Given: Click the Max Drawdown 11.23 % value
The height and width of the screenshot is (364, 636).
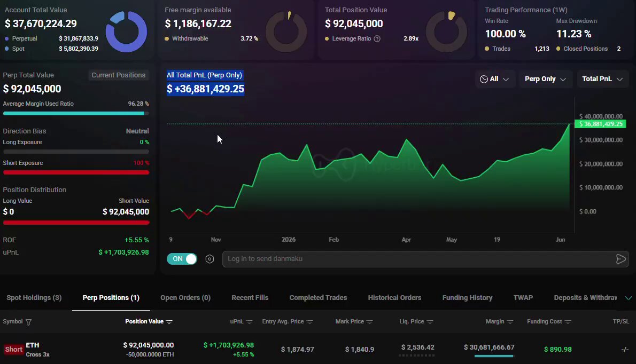Looking at the screenshot, I should pyautogui.click(x=574, y=34).
